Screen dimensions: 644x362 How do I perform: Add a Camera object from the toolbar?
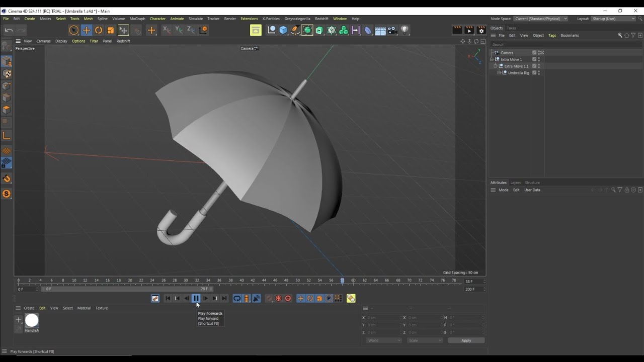(x=392, y=30)
